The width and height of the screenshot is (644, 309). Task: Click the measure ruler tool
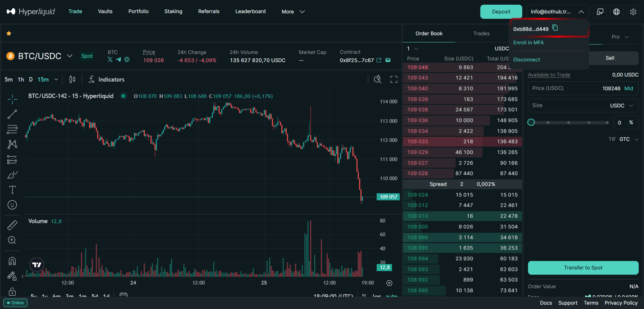coord(12,225)
